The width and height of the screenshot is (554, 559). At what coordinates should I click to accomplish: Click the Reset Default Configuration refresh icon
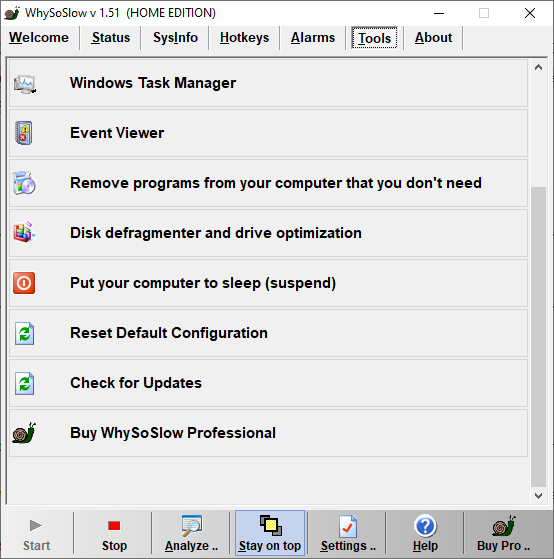click(25, 334)
